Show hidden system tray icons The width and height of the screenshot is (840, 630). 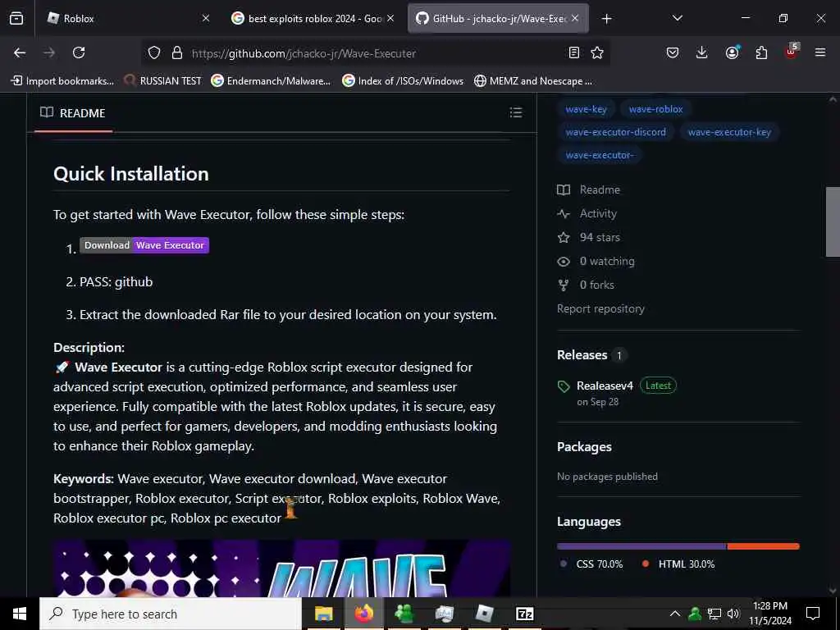click(x=675, y=614)
